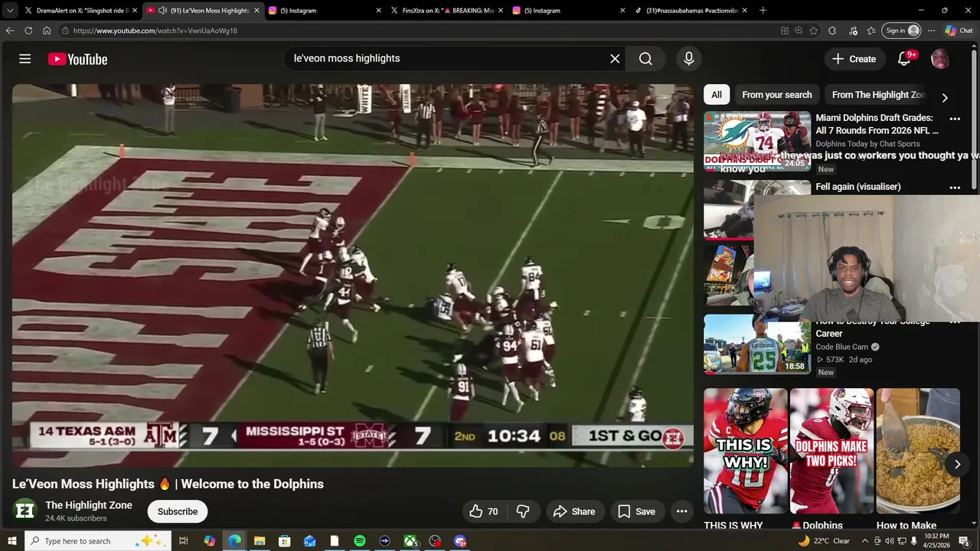980x551 pixels.
Task: Open the Edge Copilot Chat button
Action: (x=959, y=31)
